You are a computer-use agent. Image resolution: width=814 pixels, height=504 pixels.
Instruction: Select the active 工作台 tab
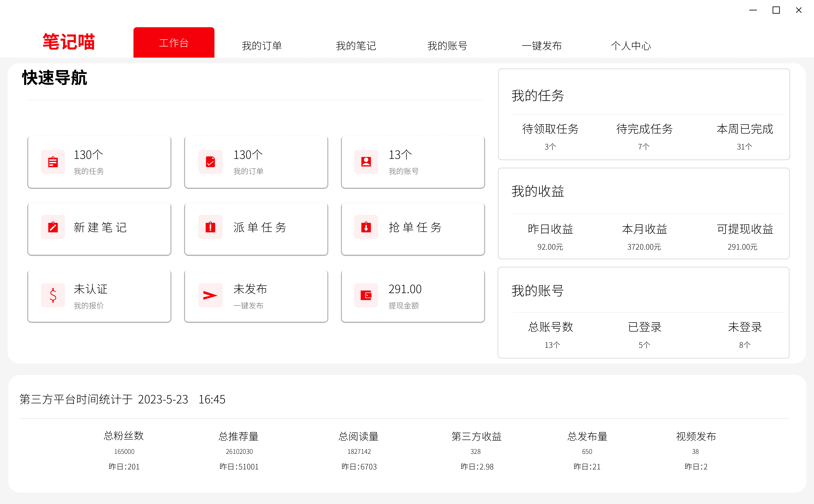(x=174, y=43)
